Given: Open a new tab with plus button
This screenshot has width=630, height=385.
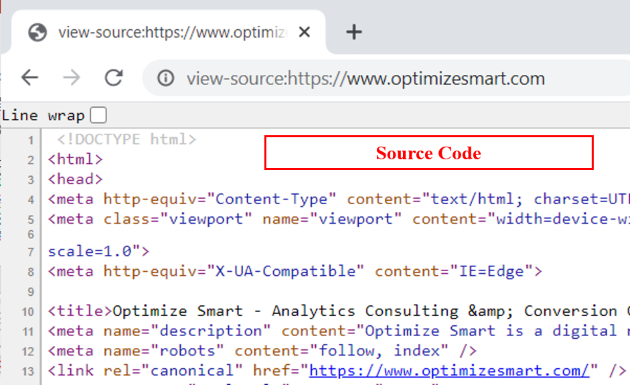Looking at the screenshot, I should click(354, 32).
